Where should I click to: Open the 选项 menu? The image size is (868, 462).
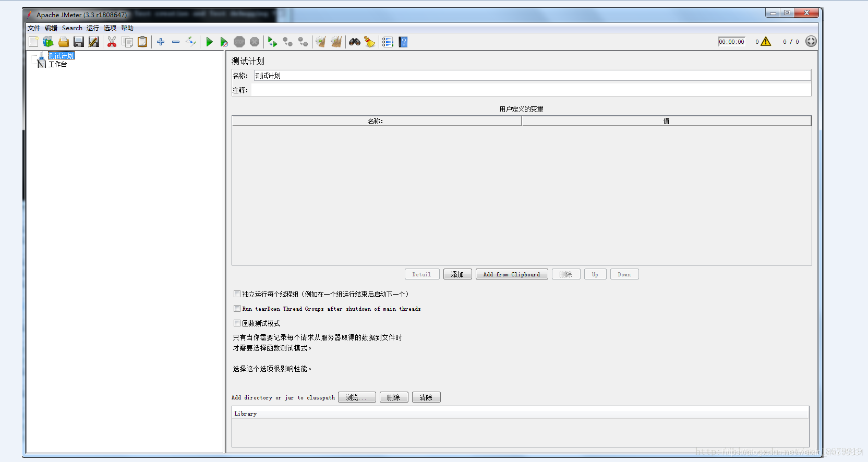click(x=110, y=28)
